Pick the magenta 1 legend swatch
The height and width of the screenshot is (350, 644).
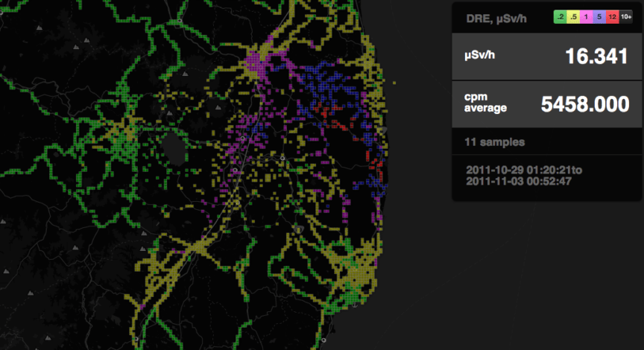click(x=587, y=16)
